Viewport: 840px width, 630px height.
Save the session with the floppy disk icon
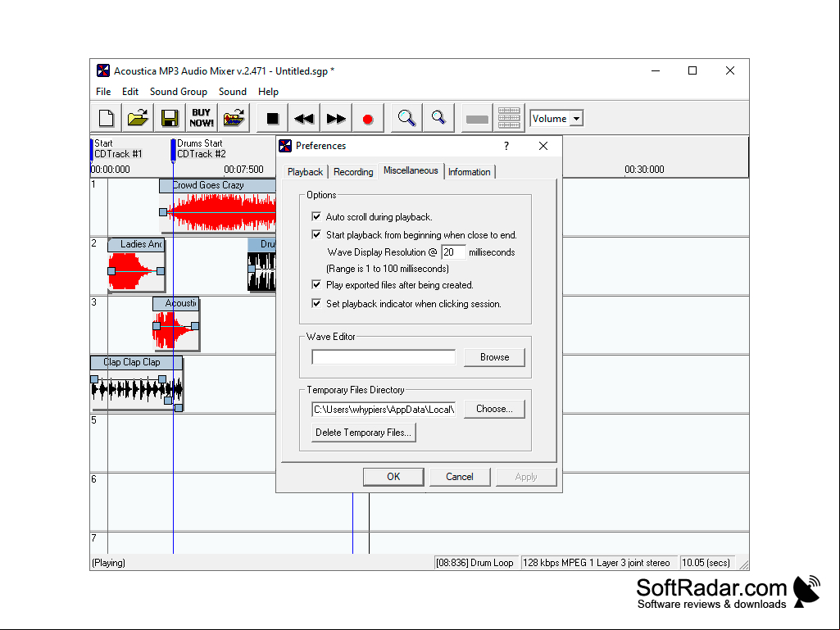(x=170, y=118)
